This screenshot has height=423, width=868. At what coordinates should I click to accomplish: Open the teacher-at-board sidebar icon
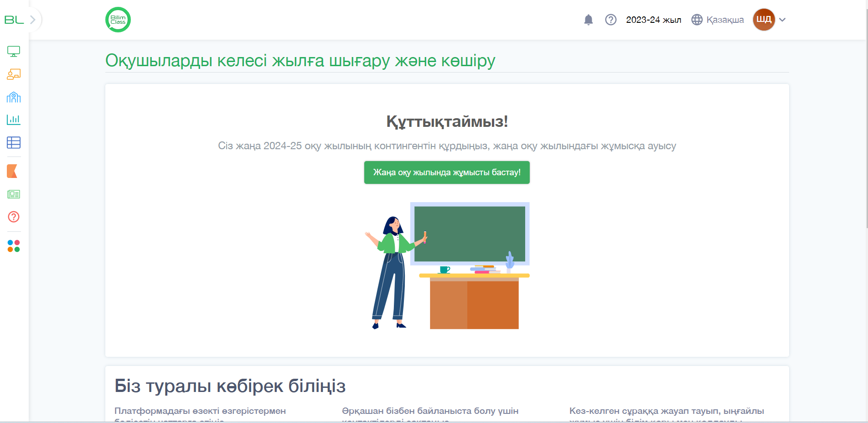click(x=14, y=74)
